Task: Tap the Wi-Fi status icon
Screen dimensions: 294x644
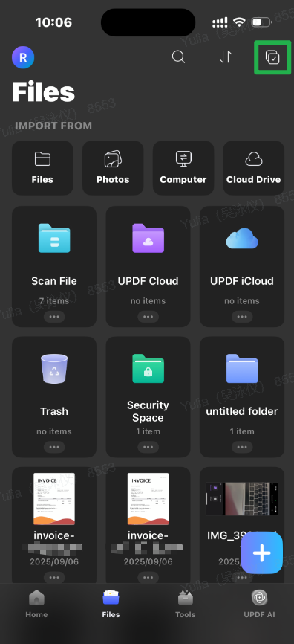Action: pos(238,22)
